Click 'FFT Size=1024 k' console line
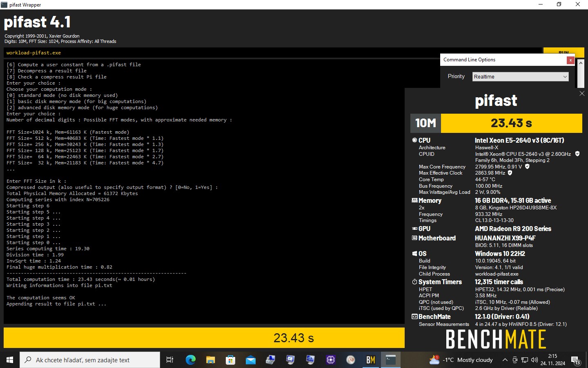The width and height of the screenshot is (588, 368). point(68,132)
